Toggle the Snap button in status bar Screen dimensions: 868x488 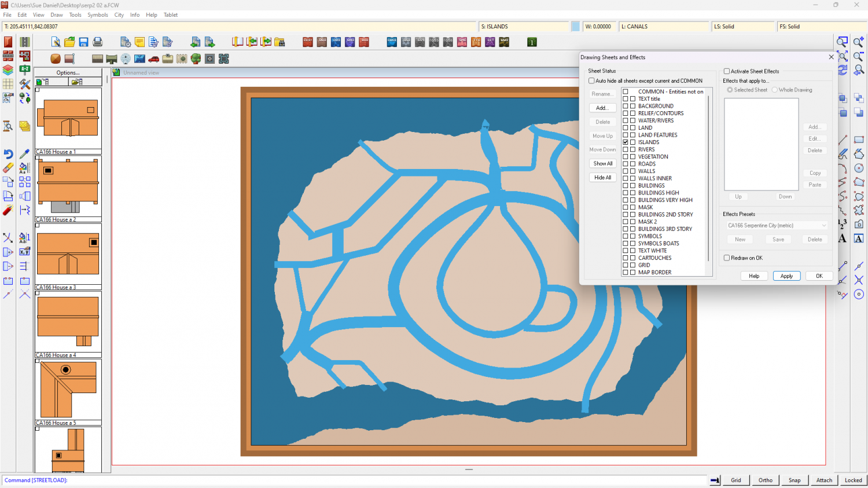tap(795, 480)
